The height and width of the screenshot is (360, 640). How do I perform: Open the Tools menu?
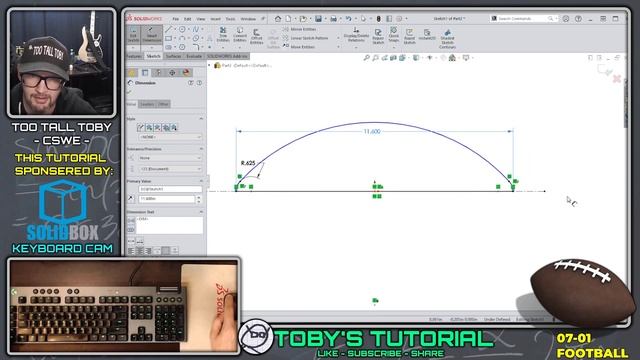coord(230,19)
